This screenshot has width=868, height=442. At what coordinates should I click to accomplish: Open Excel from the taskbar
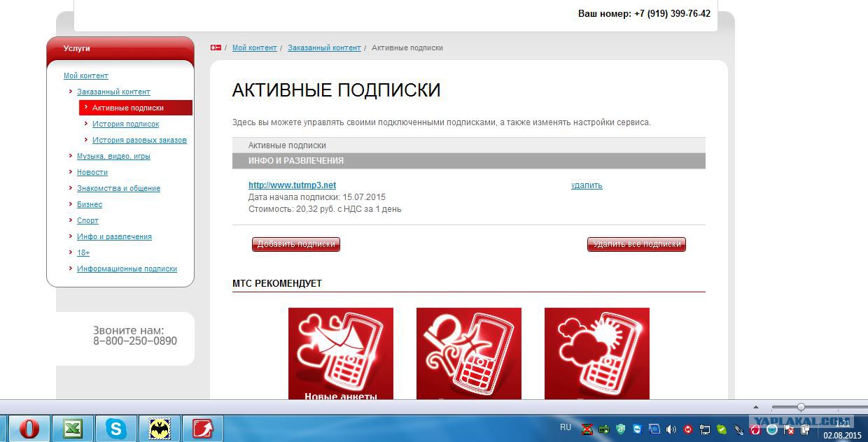tap(73, 428)
